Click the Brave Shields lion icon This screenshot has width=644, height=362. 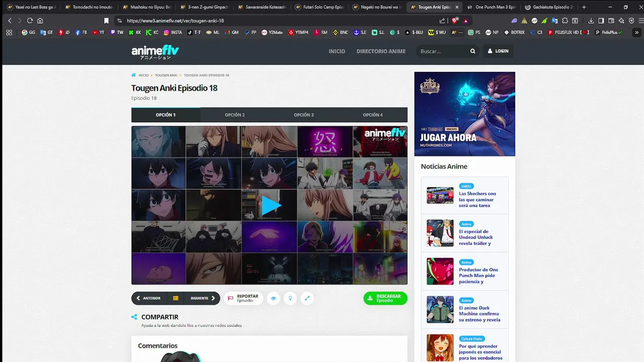455,21
